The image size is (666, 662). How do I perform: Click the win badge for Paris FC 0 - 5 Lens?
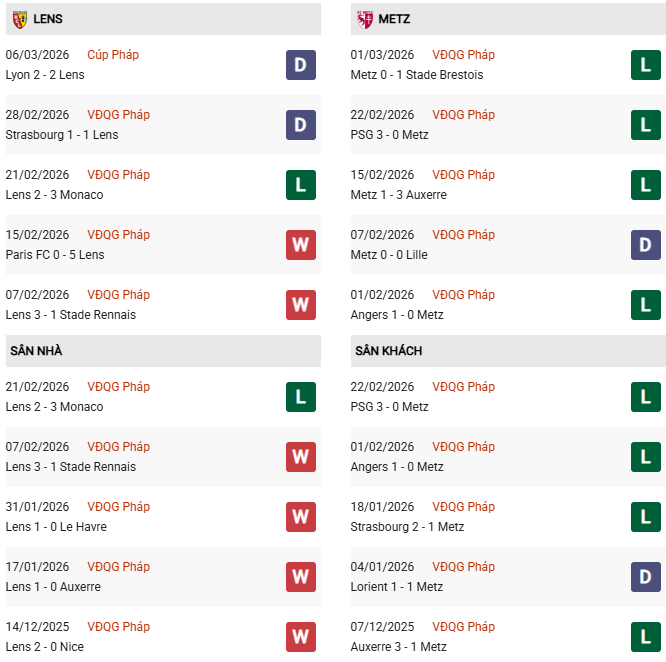pos(301,245)
